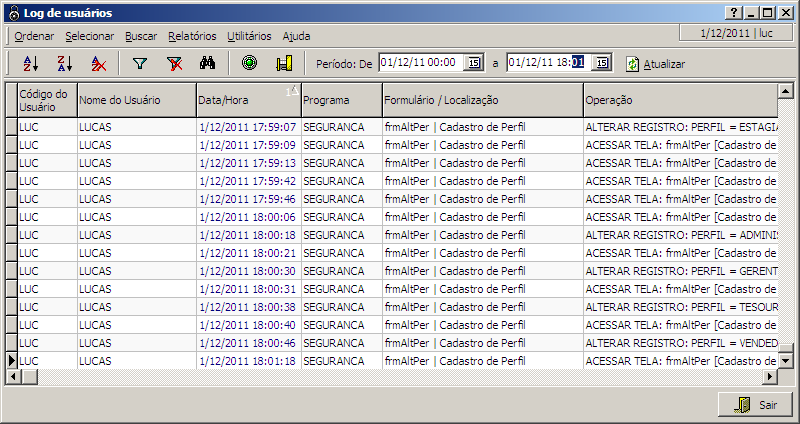The width and height of the screenshot is (800, 424).
Task: Sort descending with the Z-A icon
Action: (x=64, y=63)
